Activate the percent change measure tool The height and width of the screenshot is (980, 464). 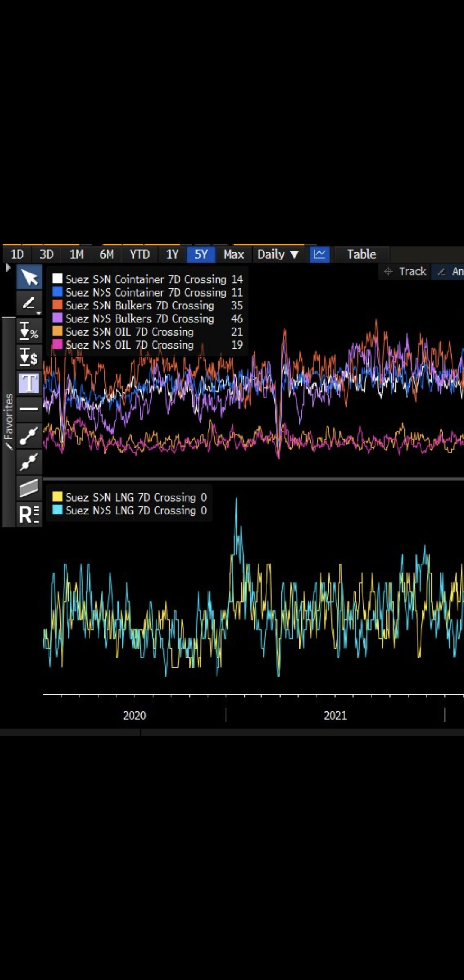click(x=29, y=331)
